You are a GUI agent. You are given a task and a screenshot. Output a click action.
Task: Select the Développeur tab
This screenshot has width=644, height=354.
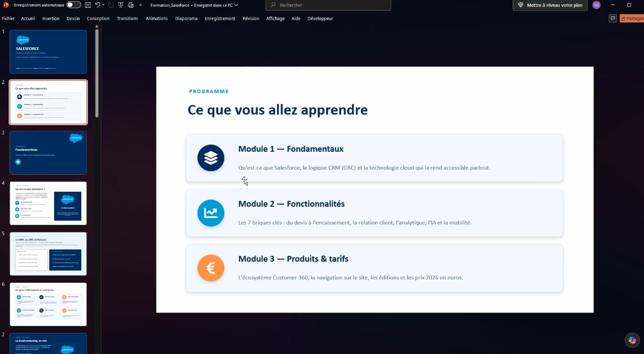tap(320, 19)
